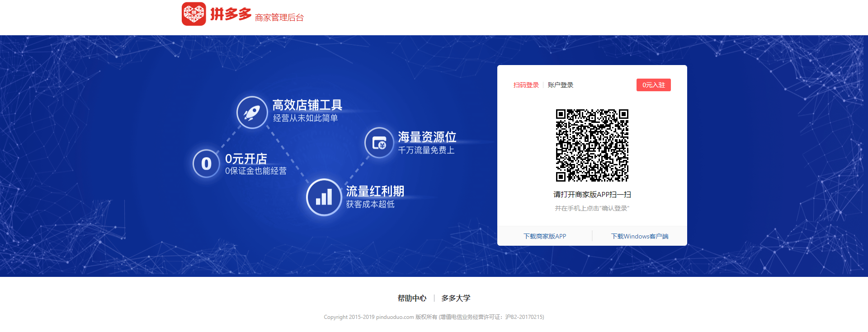Click the 高效店铺工具 heading
This screenshot has height=332, width=868.
click(x=307, y=105)
